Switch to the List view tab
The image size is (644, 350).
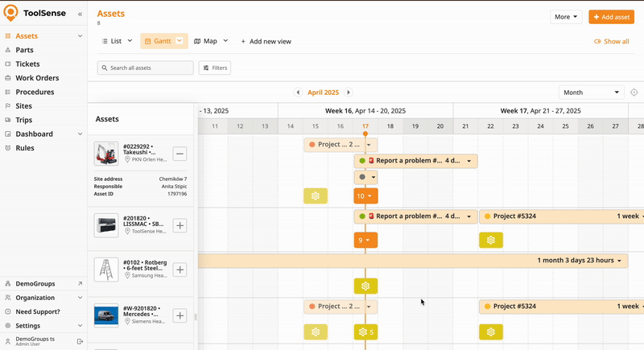pyautogui.click(x=112, y=41)
